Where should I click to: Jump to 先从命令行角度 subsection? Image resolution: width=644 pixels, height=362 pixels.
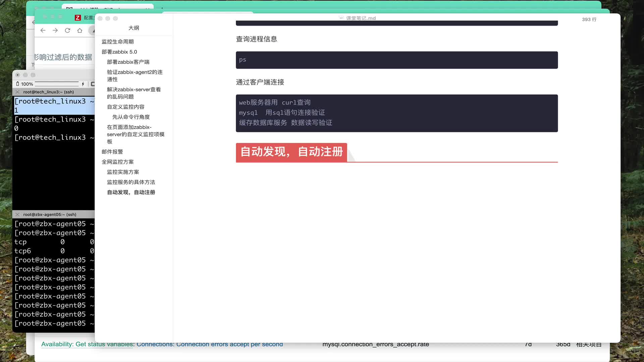pyautogui.click(x=131, y=117)
